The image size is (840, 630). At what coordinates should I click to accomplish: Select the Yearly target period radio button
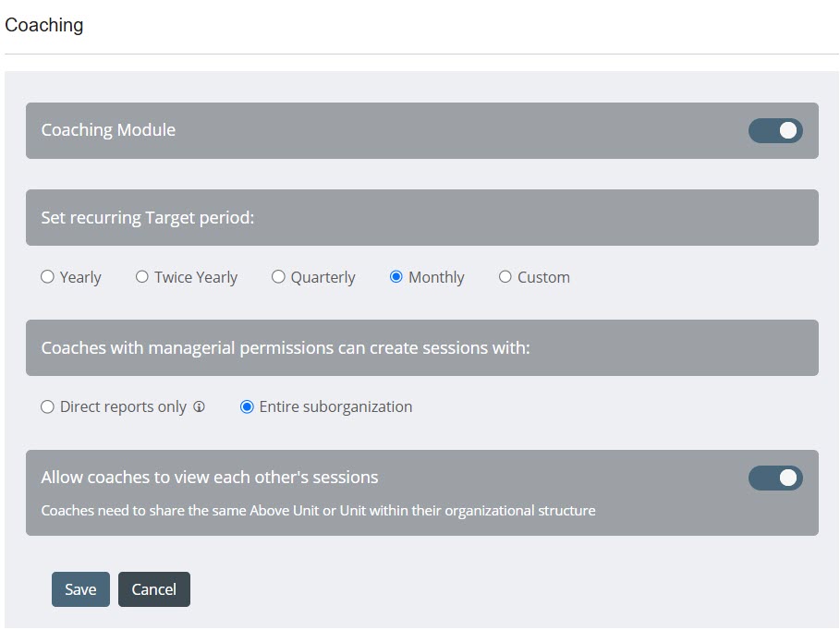tap(48, 277)
